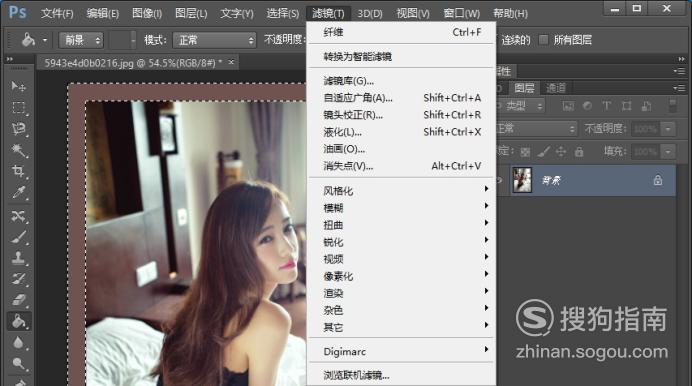Select the Patch healing tool
Viewport: 692px width, 386px height.
tap(18, 216)
